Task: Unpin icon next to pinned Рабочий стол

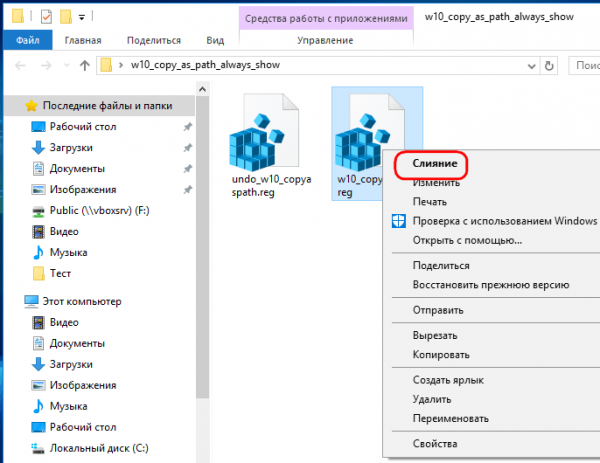Action: [188, 127]
